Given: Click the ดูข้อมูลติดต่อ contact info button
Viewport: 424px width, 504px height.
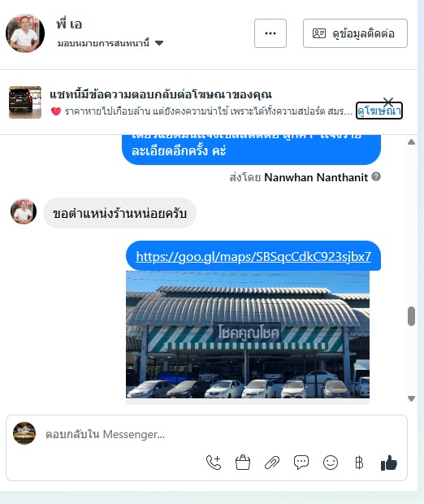Looking at the screenshot, I should [355, 33].
